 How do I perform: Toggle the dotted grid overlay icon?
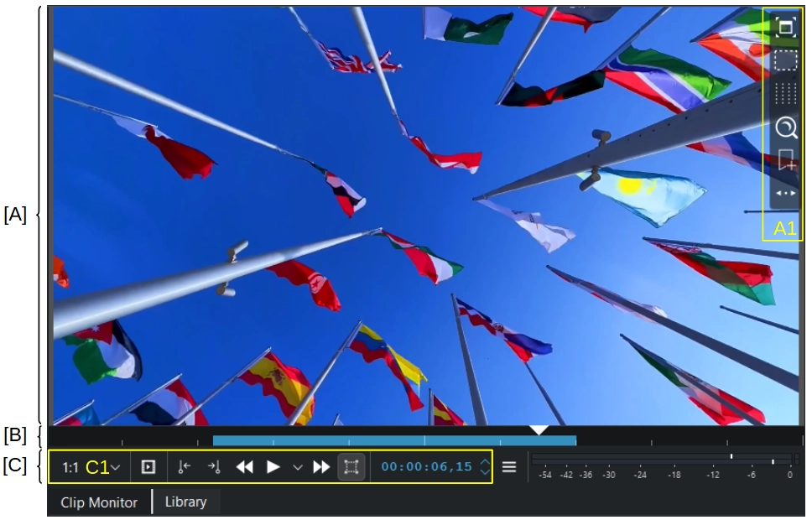click(x=785, y=93)
